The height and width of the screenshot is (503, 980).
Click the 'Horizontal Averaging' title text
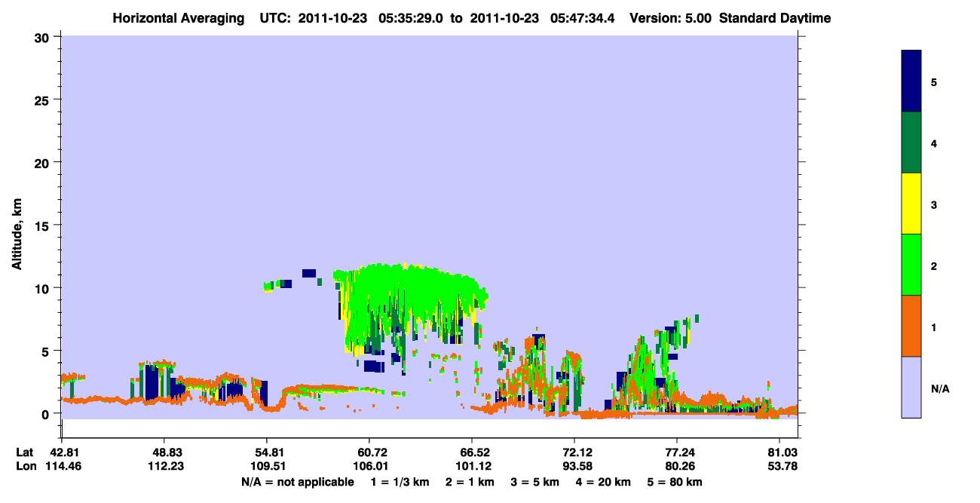pos(179,18)
